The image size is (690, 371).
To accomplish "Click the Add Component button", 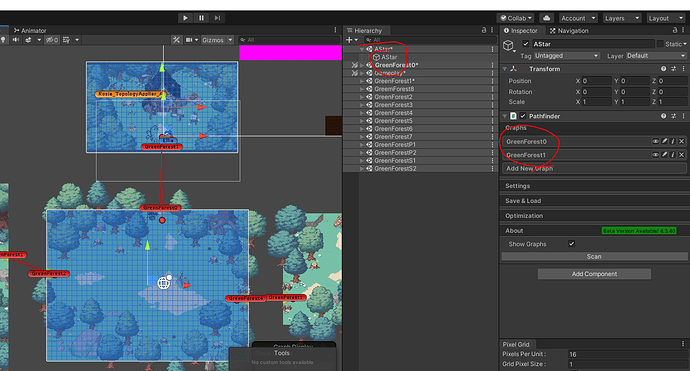I will (594, 274).
